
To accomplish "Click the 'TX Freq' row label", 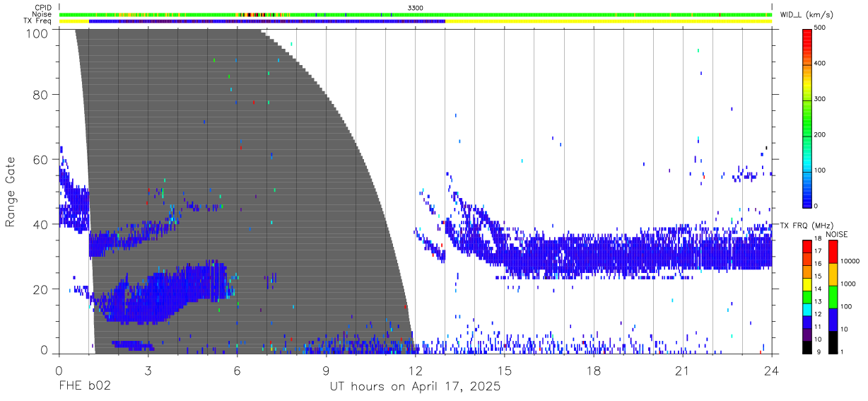I will pos(38,21).
